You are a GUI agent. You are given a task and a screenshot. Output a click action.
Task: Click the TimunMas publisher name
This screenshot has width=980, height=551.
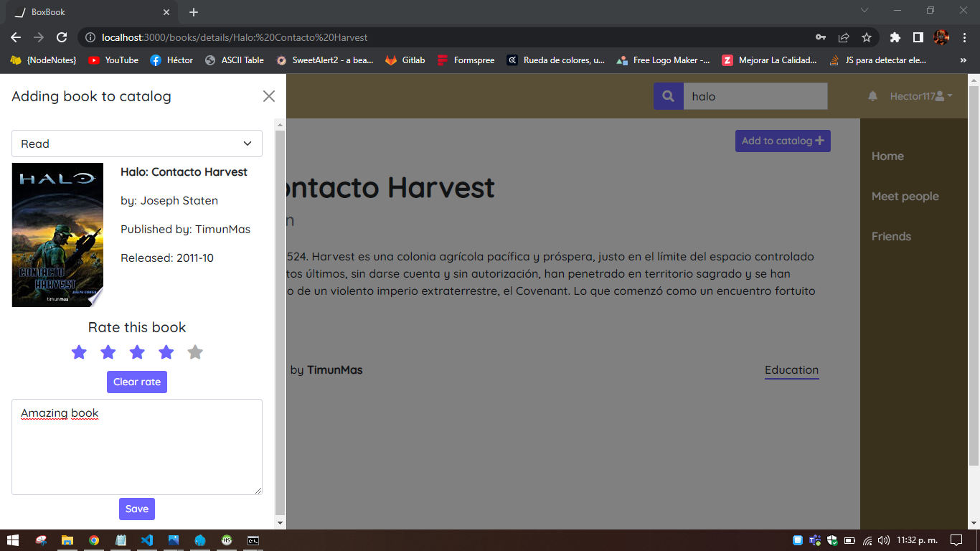[335, 370]
